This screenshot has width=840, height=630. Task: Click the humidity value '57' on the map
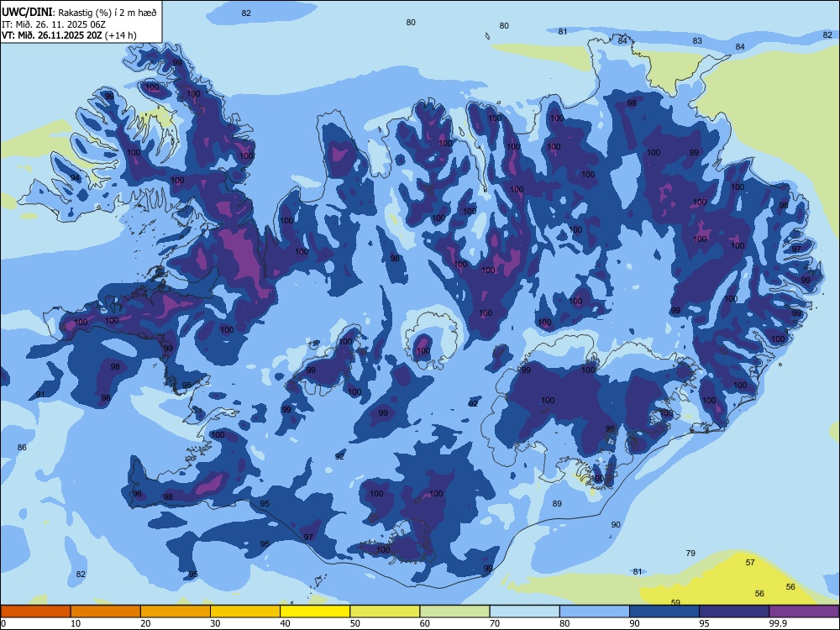pos(750,562)
